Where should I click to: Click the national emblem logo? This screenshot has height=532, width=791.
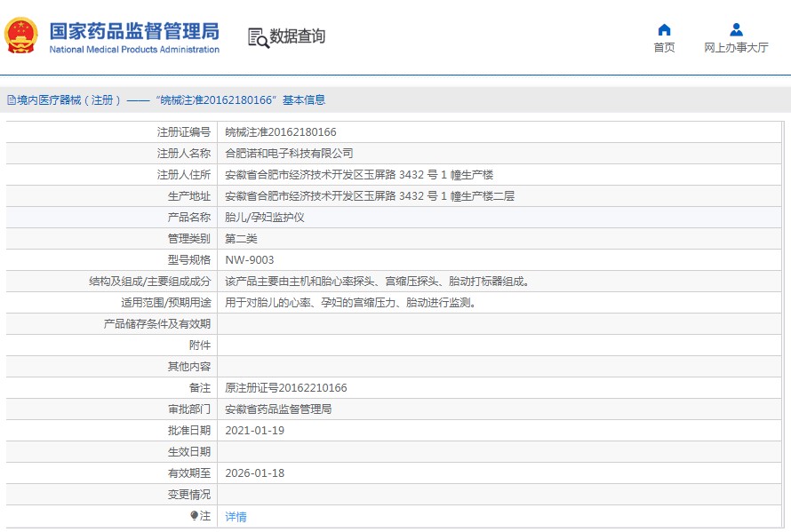[x=21, y=36]
